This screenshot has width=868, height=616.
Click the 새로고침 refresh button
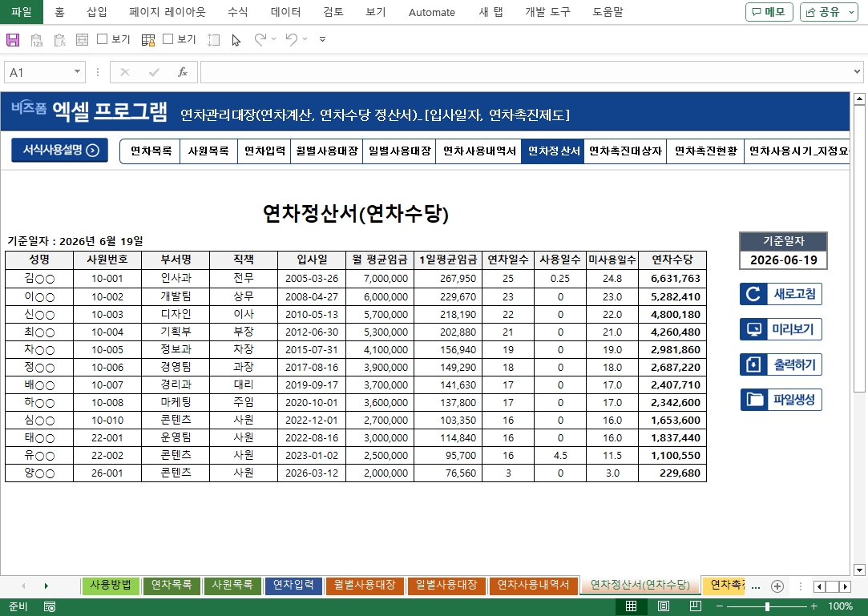pyautogui.click(x=781, y=294)
